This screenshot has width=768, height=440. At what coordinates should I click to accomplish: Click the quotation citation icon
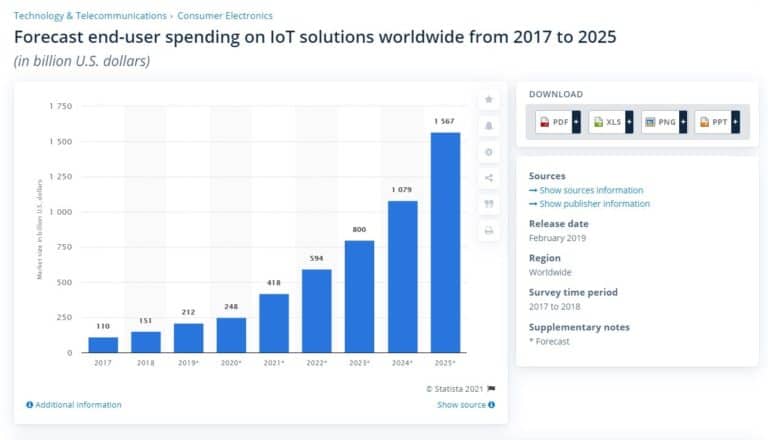pyautogui.click(x=488, y=204)
